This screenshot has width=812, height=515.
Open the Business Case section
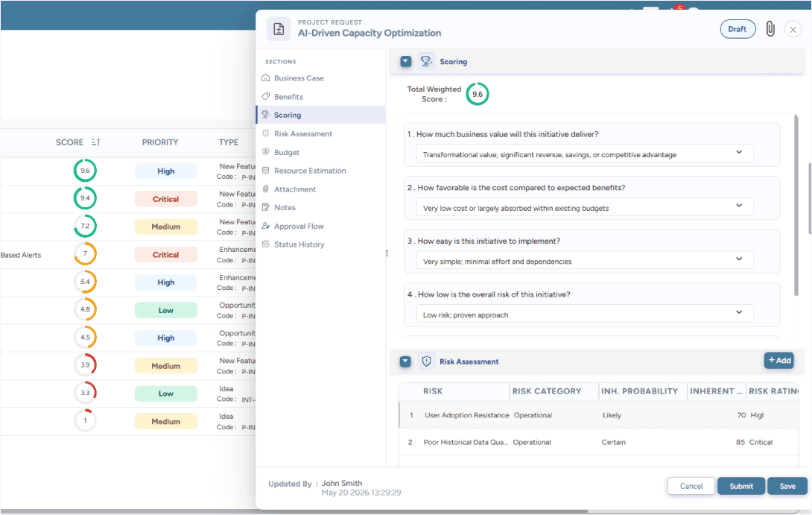(x=299, y=78)
